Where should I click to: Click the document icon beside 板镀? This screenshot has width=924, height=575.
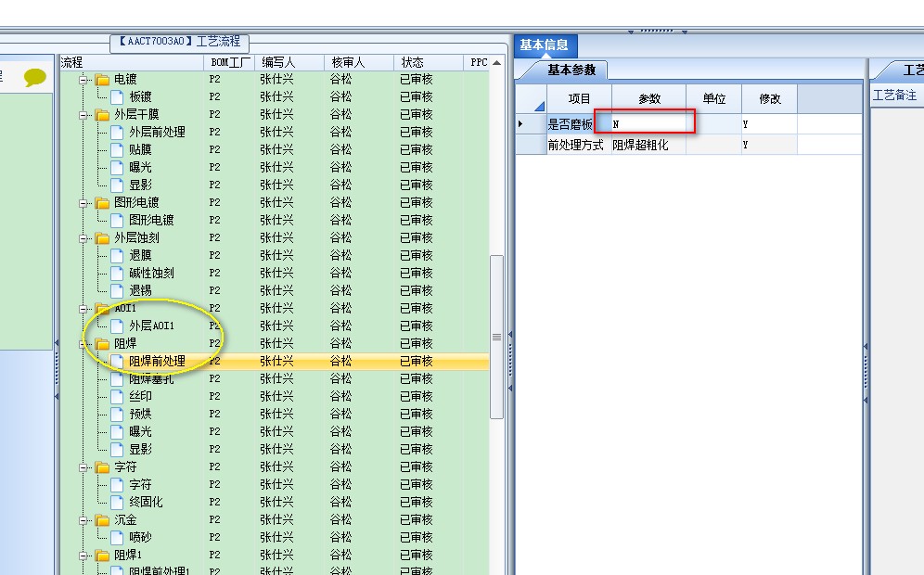pos(117,96)
